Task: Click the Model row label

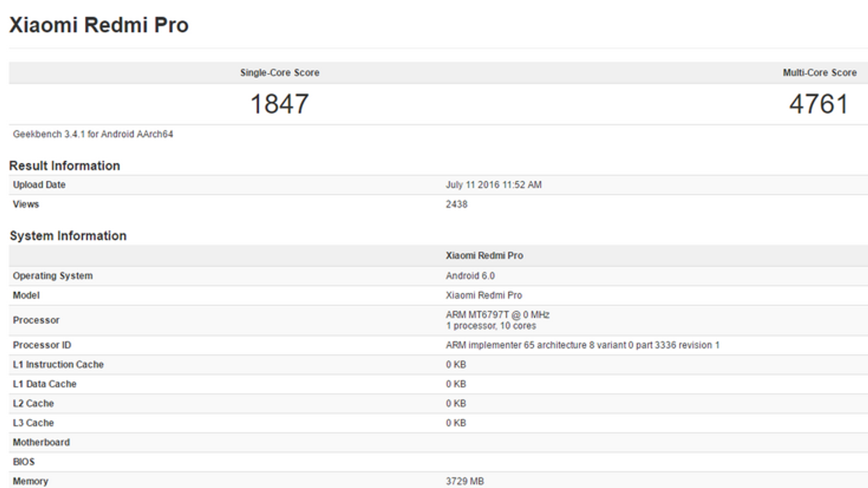Action: point(26,296)
